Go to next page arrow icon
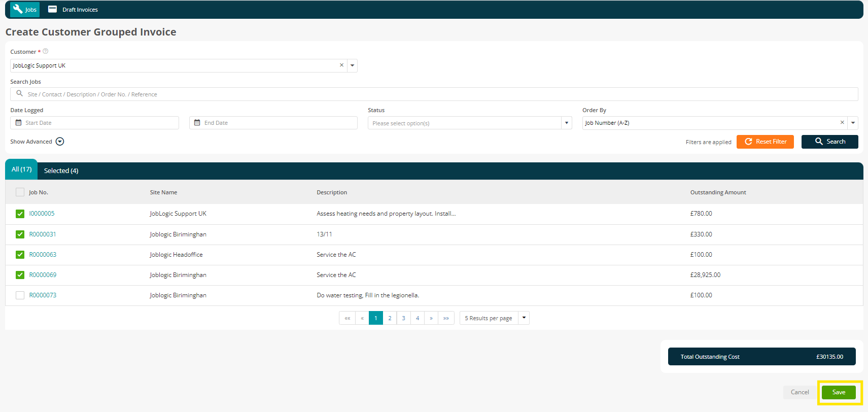This screenshot has width=868, height=412. pos(431,318)
